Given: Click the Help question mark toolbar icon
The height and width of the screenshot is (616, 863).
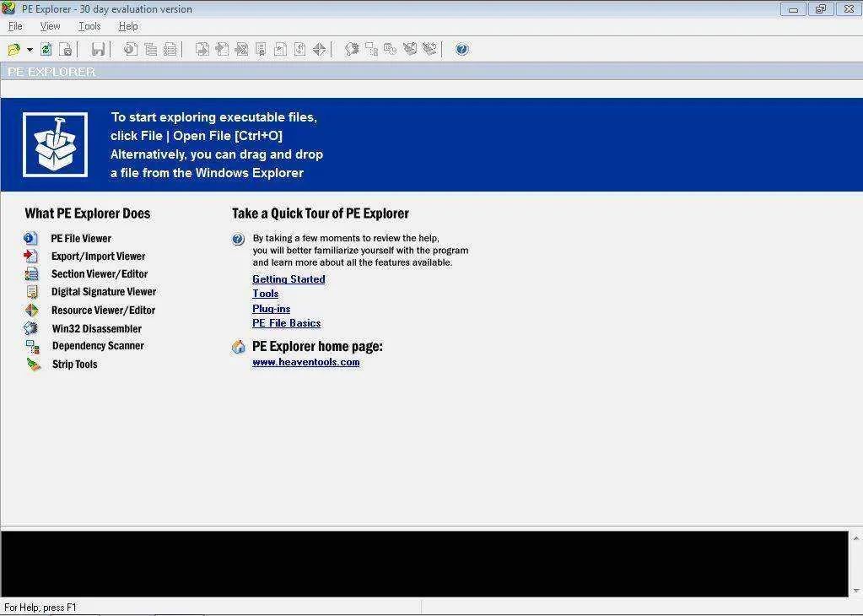Looking at the screenshot, I should pos(461,50).
